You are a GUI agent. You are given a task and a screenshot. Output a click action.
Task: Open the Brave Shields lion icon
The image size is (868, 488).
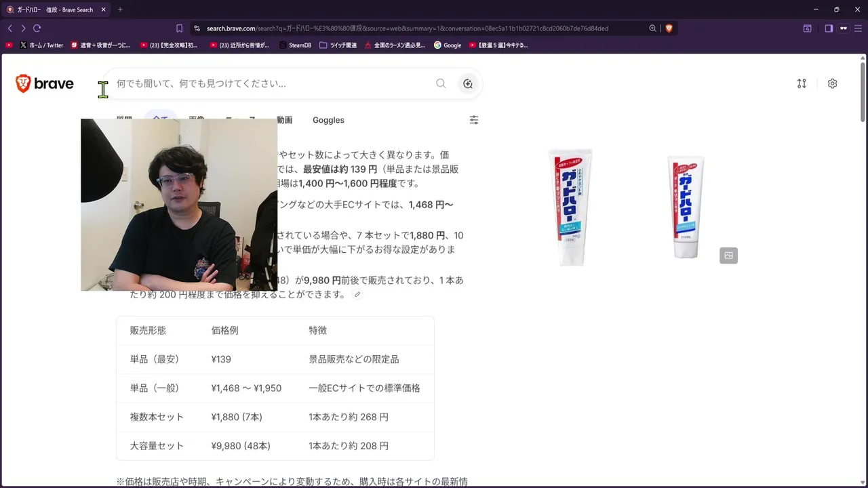point(669,28)
